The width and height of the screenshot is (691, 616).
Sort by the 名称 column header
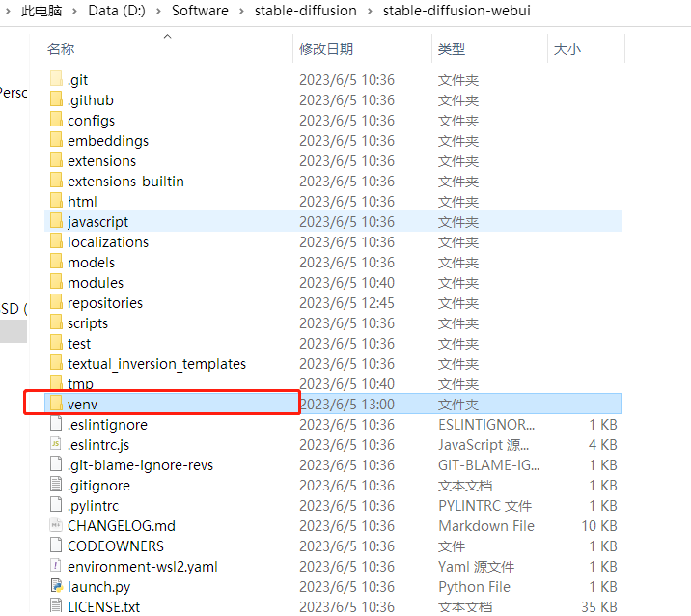point(61,49)
